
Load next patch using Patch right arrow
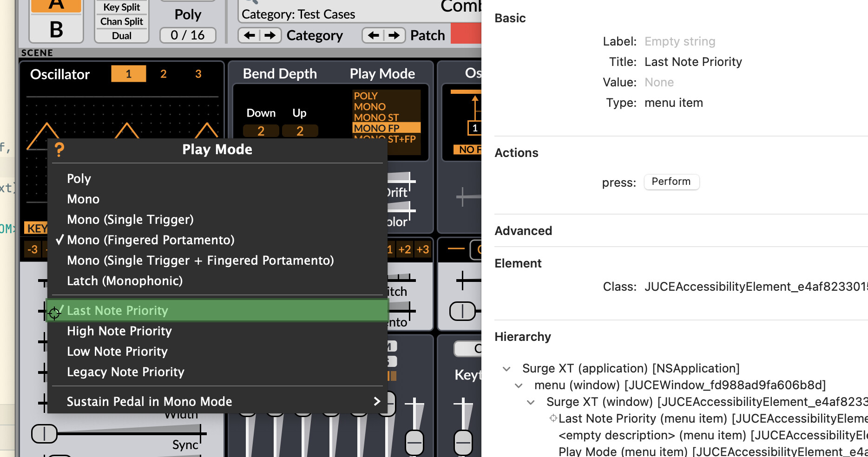point(394,35)
